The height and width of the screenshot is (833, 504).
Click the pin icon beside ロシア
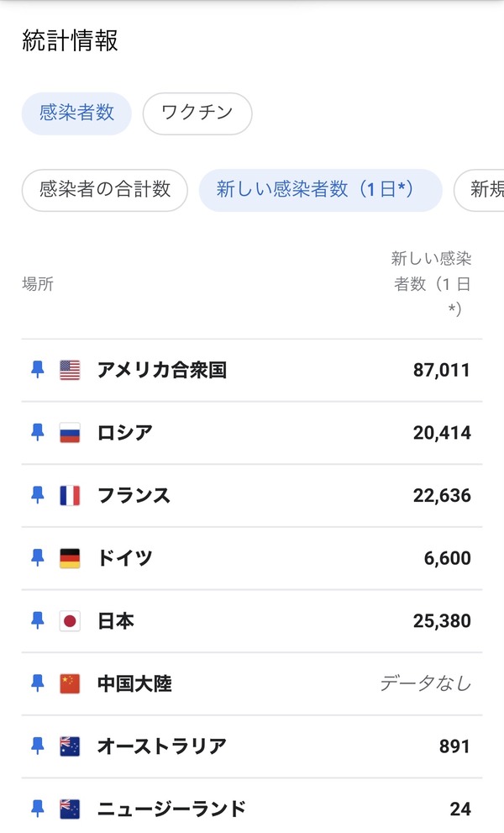pyautogui.click(x=37, y=432)
